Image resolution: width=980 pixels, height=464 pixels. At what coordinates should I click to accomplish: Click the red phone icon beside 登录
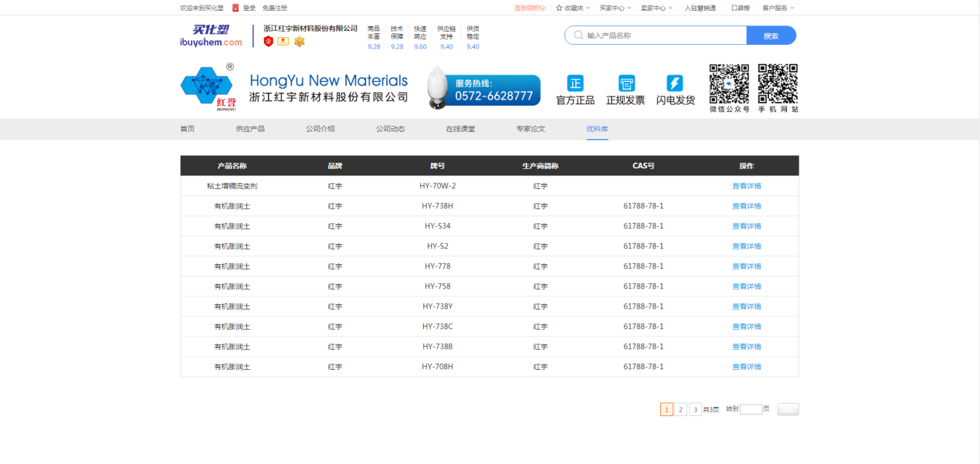pyautogui.click(x=236, y=8)
